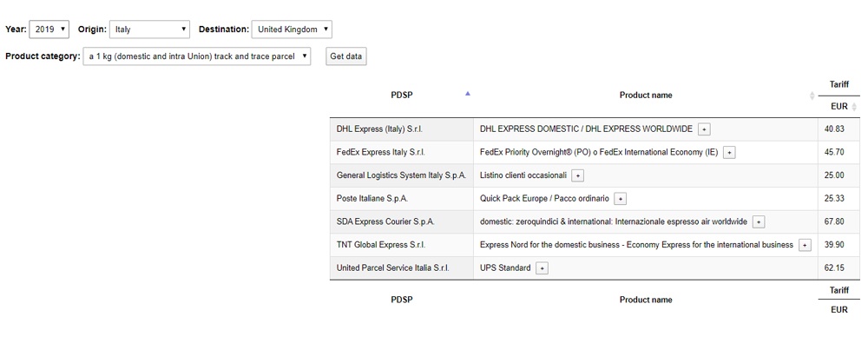Click the 67.80 tariff cell
This screenshot has height=363, width=868.
tap(838, 221)
